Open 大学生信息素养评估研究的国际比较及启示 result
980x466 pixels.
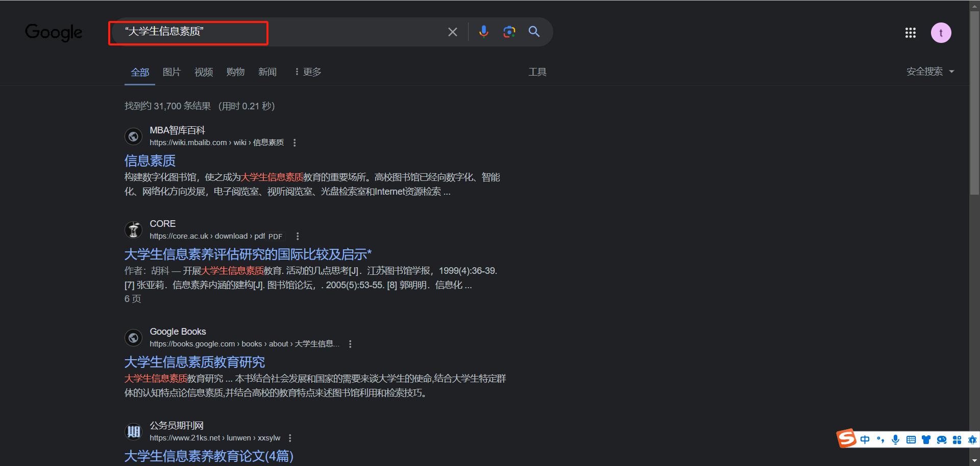pos(248,254)
